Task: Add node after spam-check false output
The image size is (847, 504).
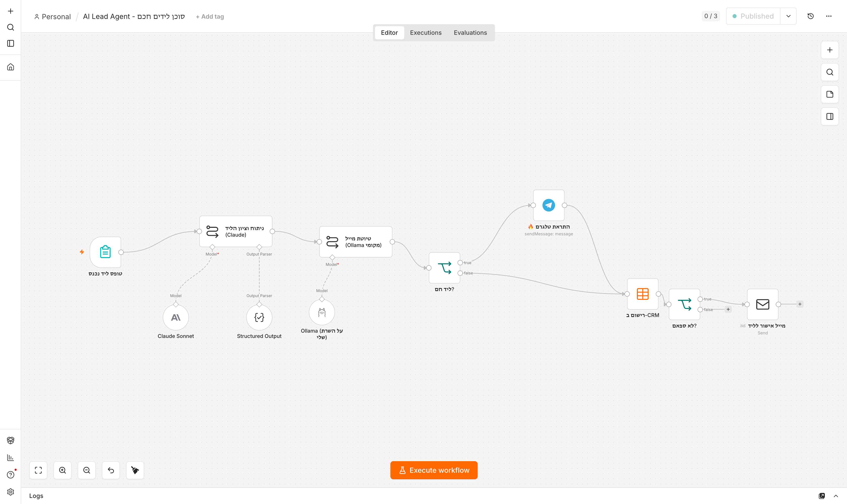Action: pyautogui.click(x=728, y=309)
